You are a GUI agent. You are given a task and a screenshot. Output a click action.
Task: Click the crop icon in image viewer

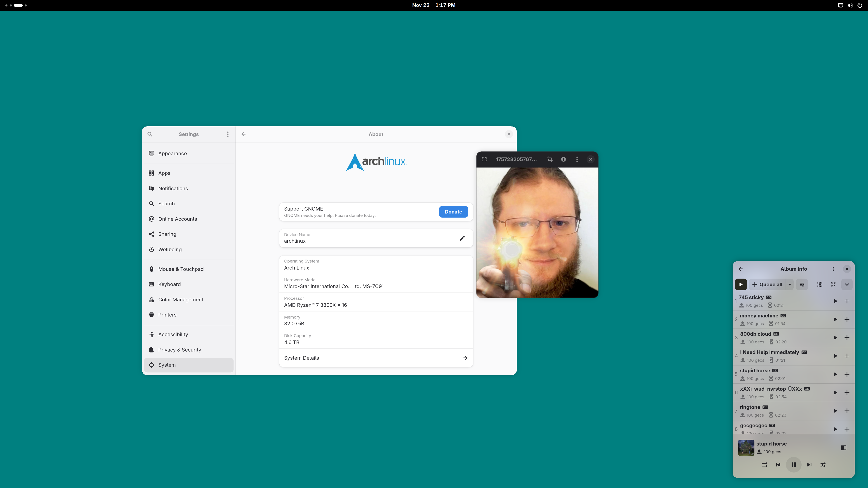tap(550, 159)
